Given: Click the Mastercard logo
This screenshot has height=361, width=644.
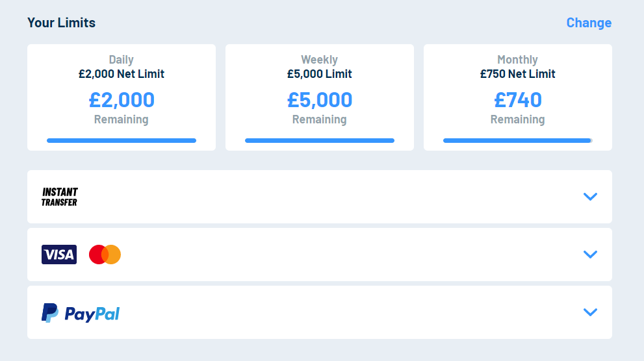Looking at the screenshot, I should 105,255.
